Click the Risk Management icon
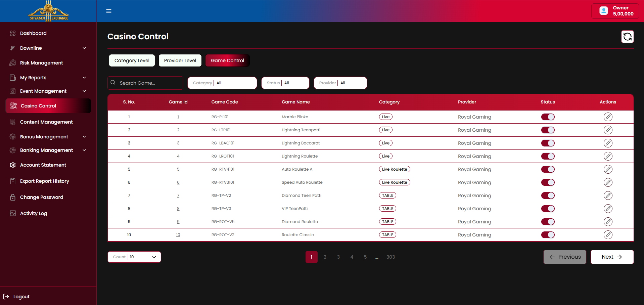The height and width of the screenshot is (305, 644). (13, 63)
